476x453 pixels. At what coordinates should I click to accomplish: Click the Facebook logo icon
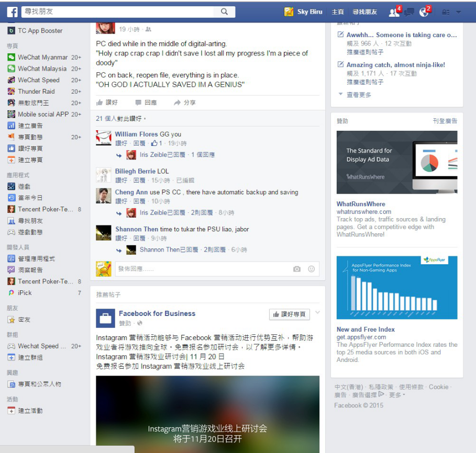(x=13, y=12)
